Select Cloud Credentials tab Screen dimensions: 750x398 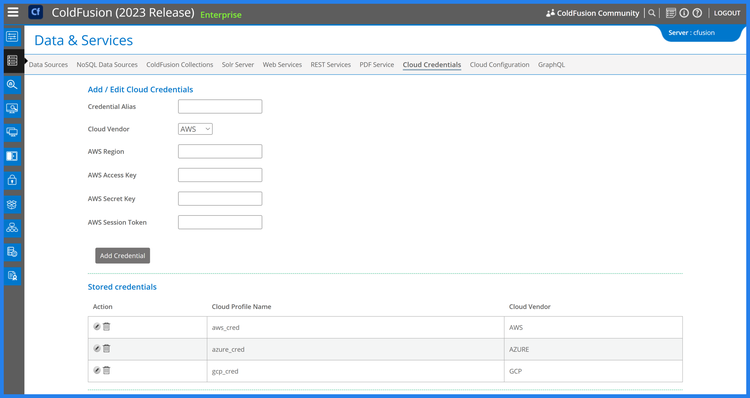[x=432, y=65]
